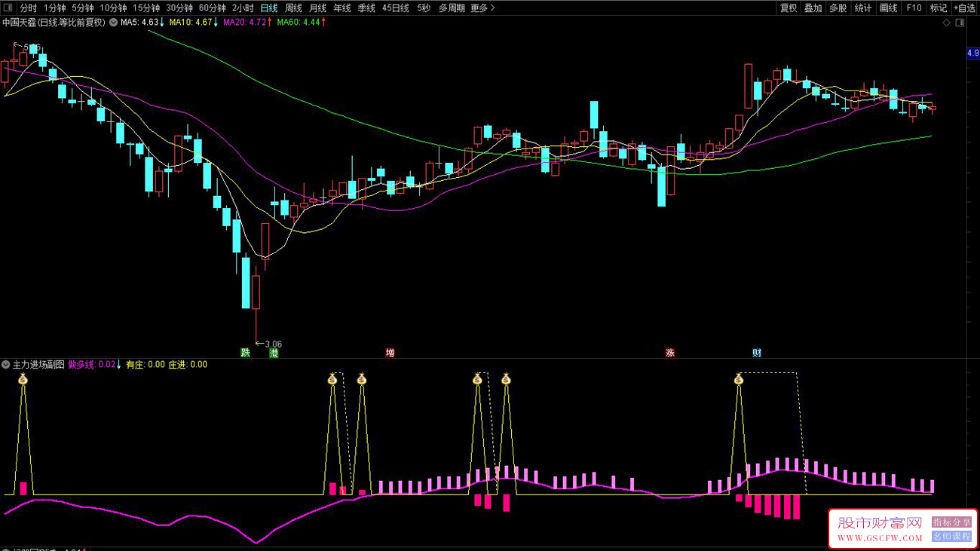Click the red 涨 event marker
This screenshot has width=980, height=551.
click(669, 353)
